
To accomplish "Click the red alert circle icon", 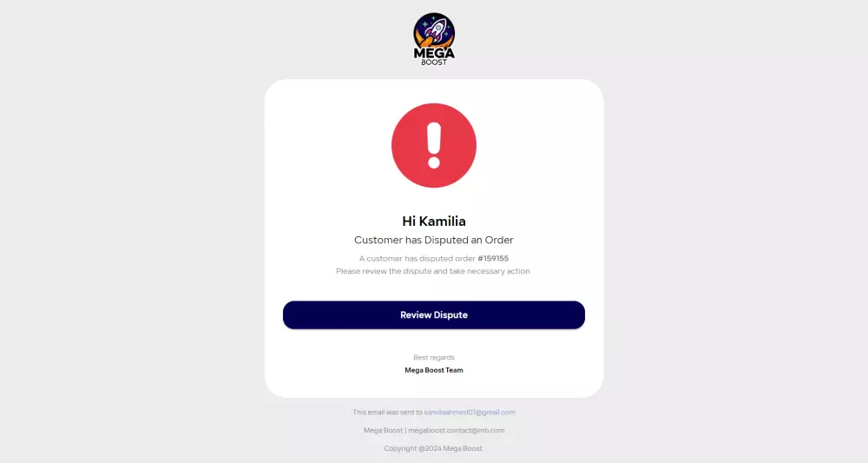I will click(x=434, y=145).
